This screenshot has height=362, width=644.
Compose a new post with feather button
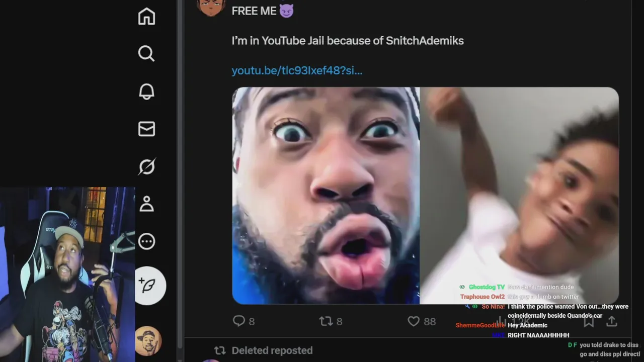click(x=150, y=286)
